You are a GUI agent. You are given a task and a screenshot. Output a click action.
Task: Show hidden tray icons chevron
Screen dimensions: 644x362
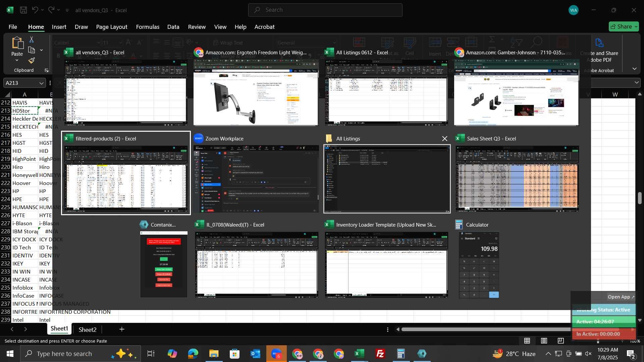(x=548, y=354)
